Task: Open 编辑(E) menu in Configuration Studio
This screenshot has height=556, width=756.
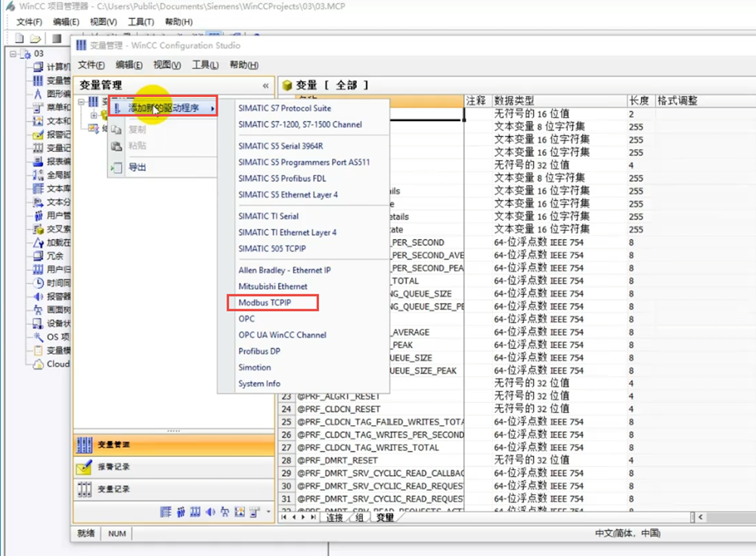Action: pos(129,65)
